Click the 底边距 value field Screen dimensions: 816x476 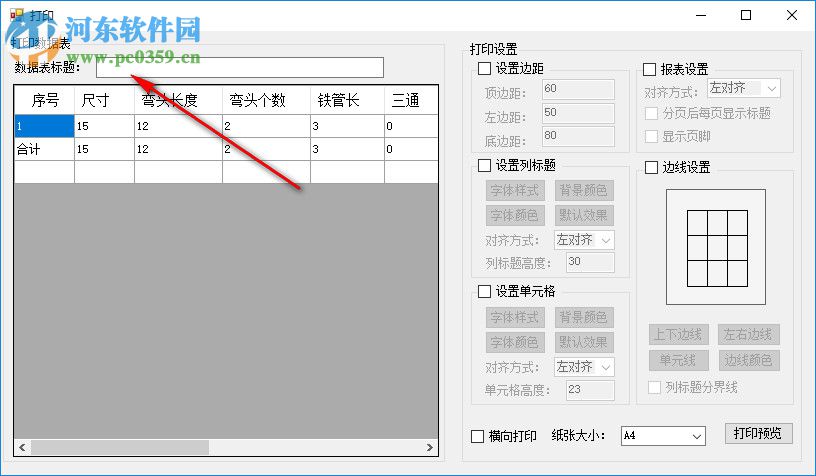point(578,137)
